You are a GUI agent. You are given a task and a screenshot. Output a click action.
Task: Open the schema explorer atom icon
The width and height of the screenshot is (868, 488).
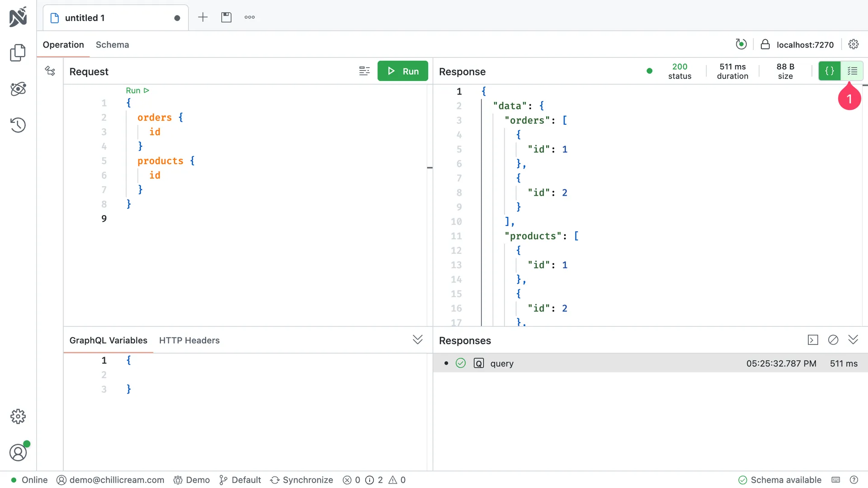tap(18, 89)
